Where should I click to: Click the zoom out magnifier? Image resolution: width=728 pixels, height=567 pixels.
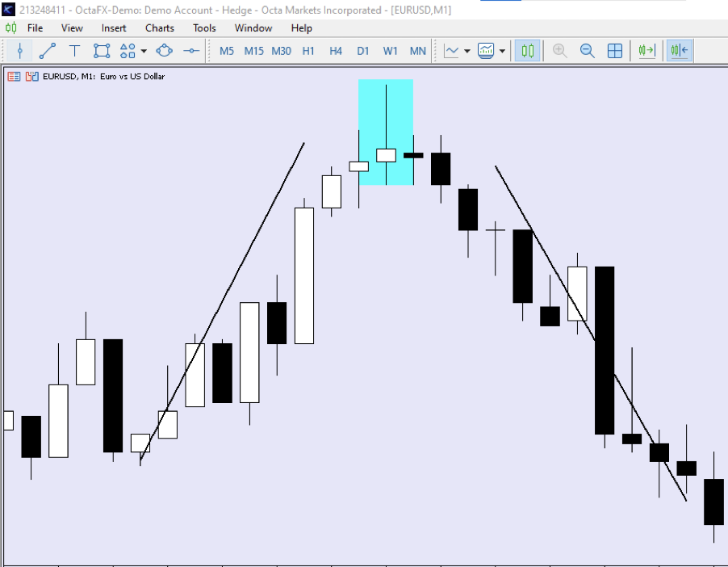(x=588, y=51)
